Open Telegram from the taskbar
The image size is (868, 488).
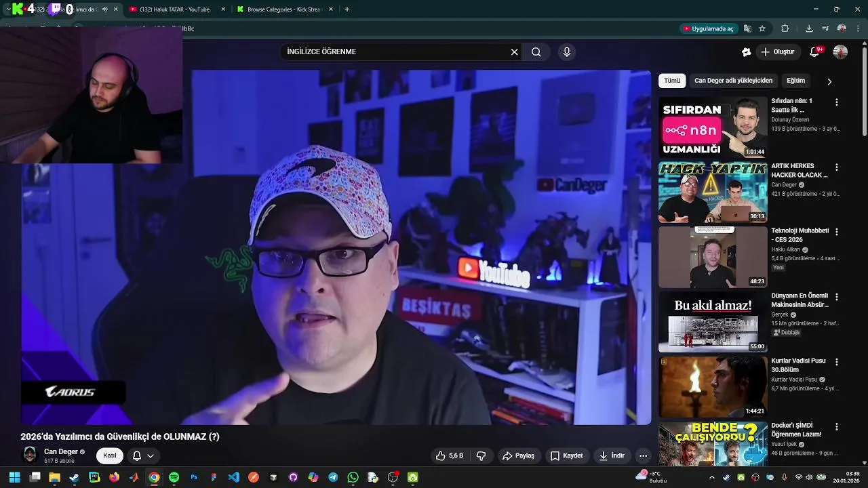333,477
